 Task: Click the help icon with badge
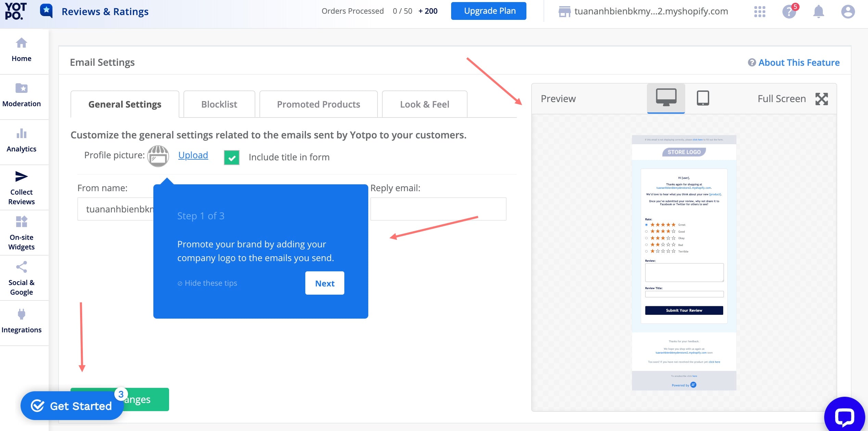coord(789,12)
